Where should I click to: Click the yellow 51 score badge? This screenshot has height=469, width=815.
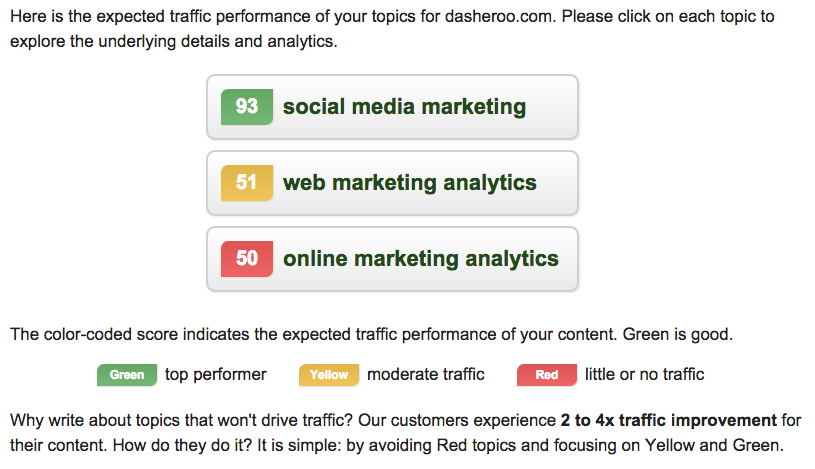point(247,183)
